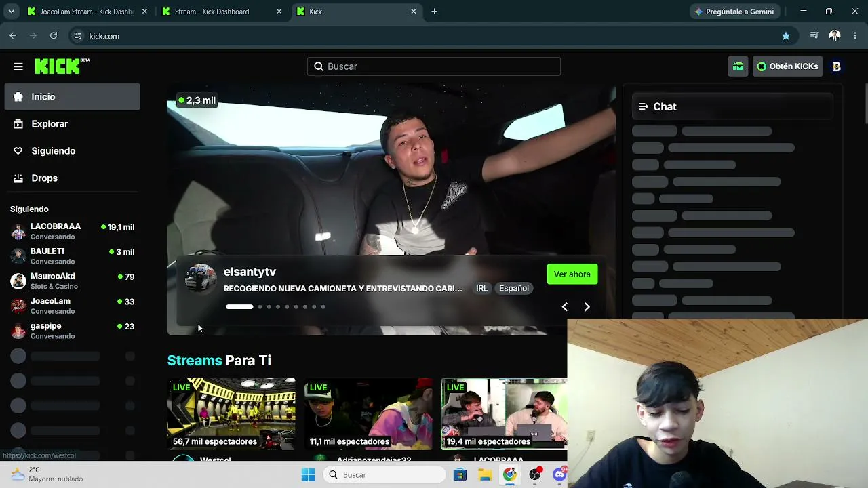Select last carousel indicator dot
Screen dimensions: 868x488
323,307
